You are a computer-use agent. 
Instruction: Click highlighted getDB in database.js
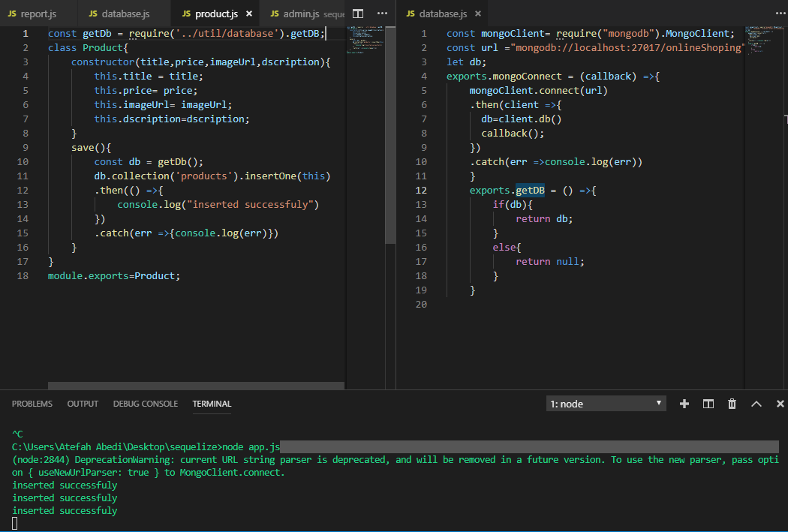530,191
